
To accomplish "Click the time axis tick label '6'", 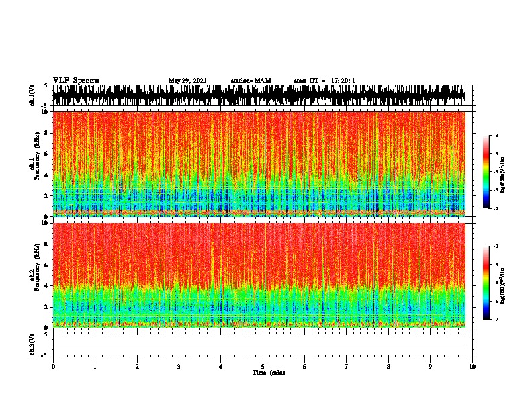I will [x=305, y=367].
